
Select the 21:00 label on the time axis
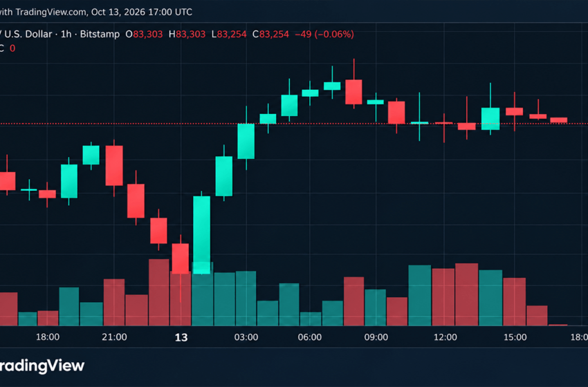point(114,337)
